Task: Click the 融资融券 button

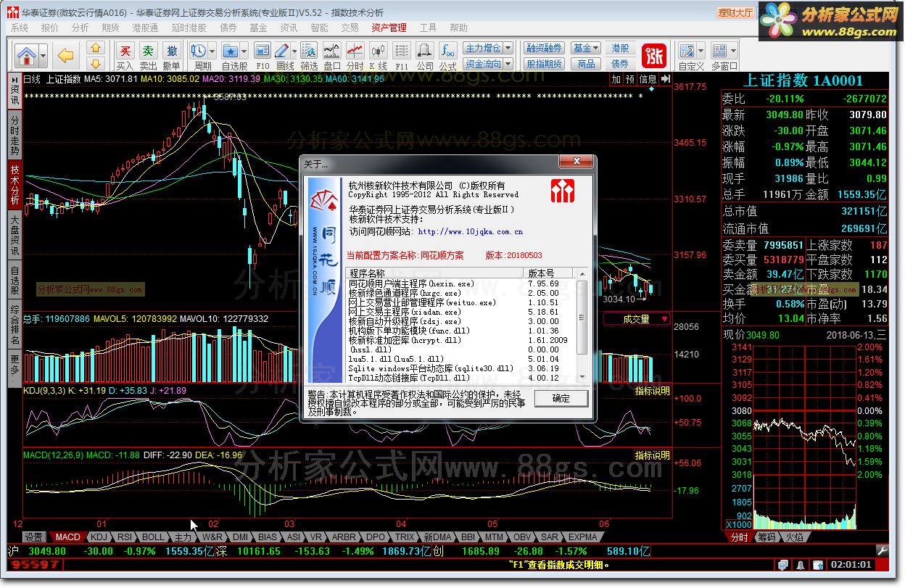Action: pyautogui.click(x=545, y=48)
